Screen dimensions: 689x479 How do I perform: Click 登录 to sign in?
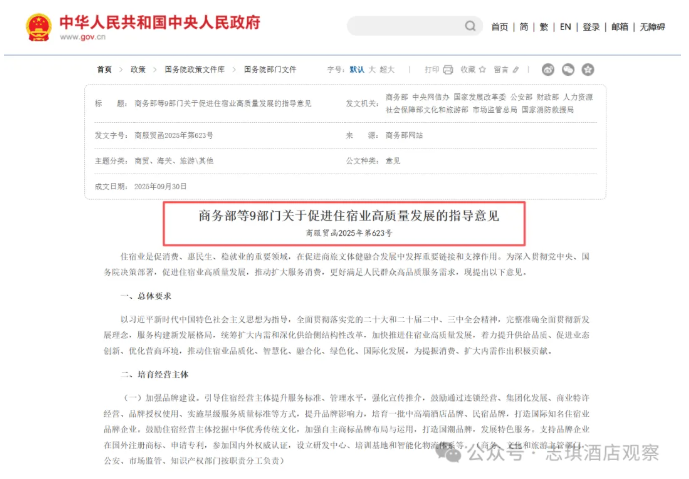point(591,27)
